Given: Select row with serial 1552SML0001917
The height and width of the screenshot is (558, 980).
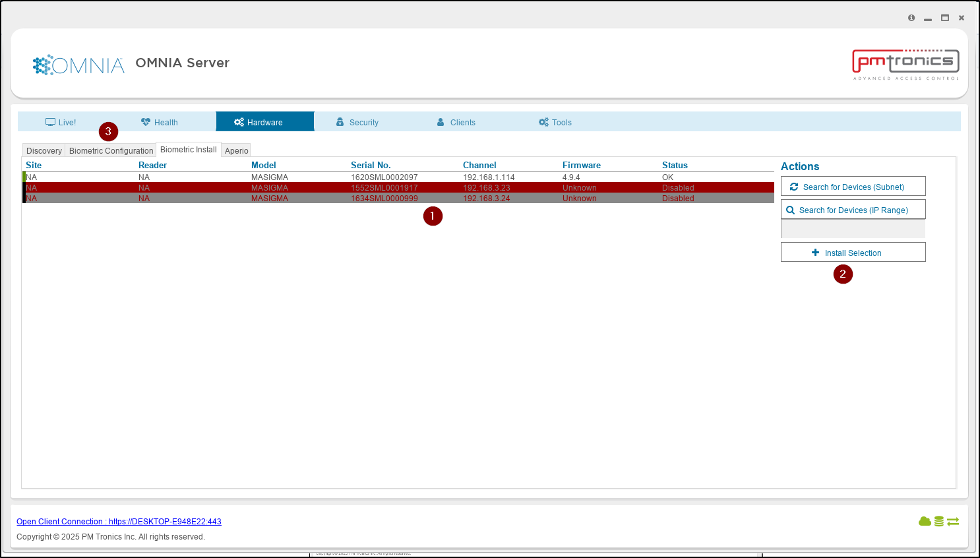Looking at the screenshot, I should click(x=398, y=187).
